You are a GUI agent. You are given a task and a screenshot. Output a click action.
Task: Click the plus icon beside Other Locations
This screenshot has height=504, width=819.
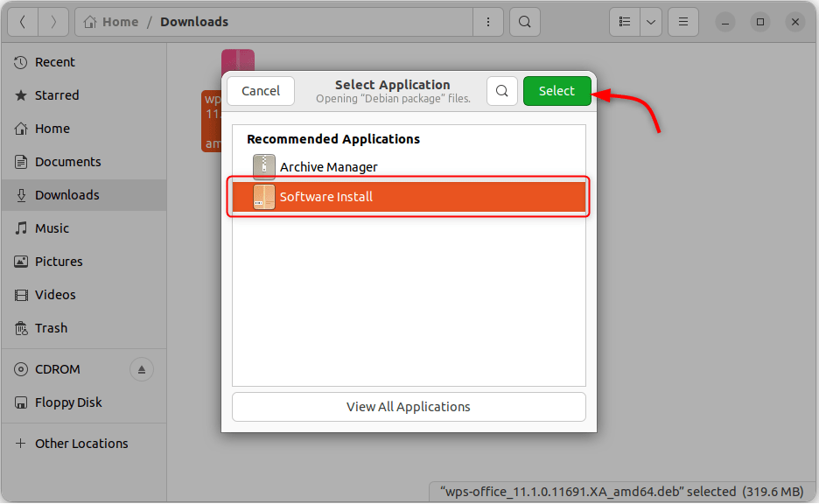(x=21, y=444)
